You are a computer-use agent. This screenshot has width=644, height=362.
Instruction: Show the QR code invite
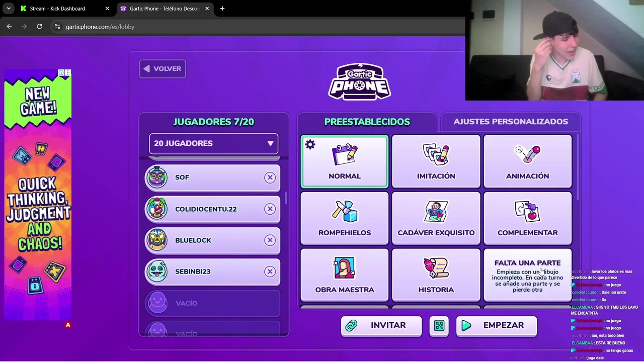pyautogui.click(x=439, y=326)
